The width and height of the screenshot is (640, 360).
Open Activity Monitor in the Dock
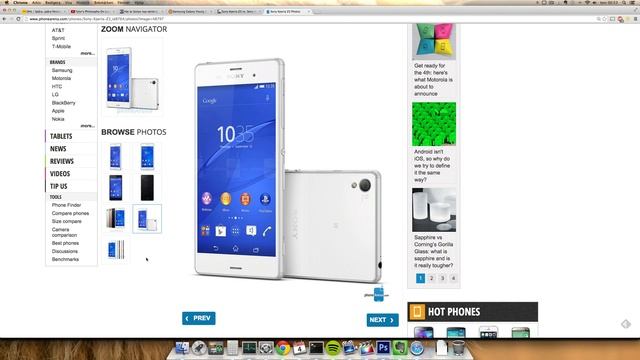[249, 348]
